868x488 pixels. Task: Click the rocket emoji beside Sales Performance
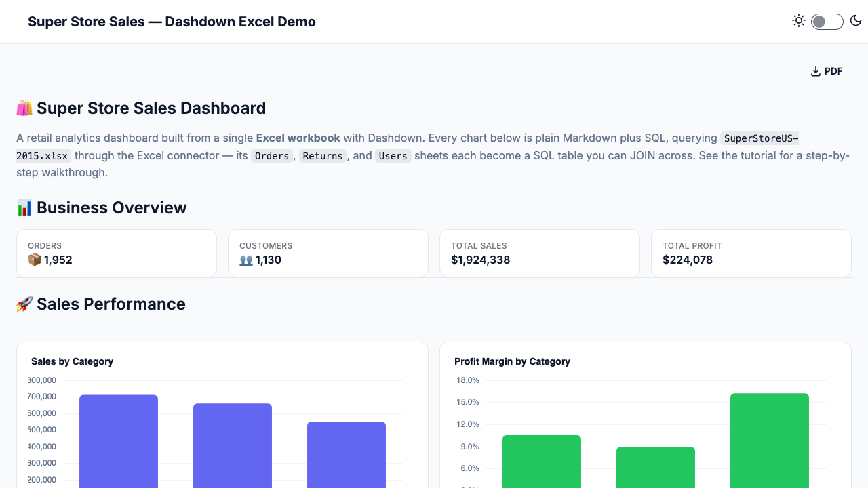pyautogui.click(x=24, y=304)
